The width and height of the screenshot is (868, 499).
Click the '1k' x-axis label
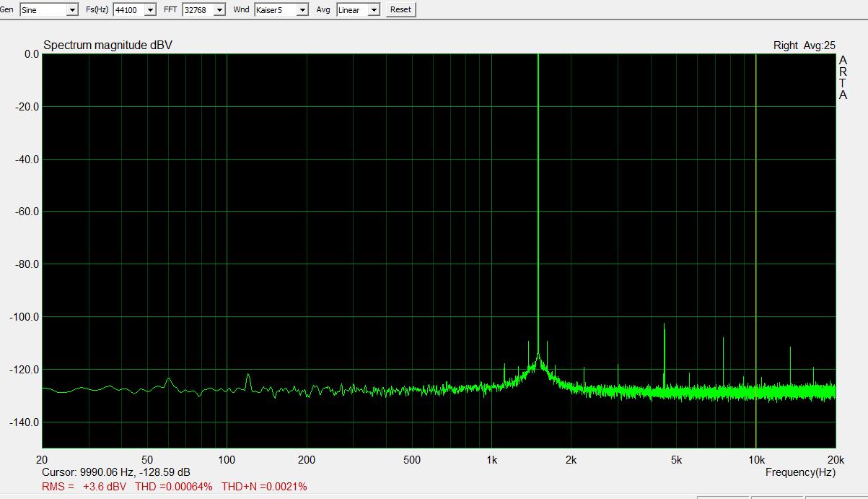pyautogui.click(x=492, y=460)
